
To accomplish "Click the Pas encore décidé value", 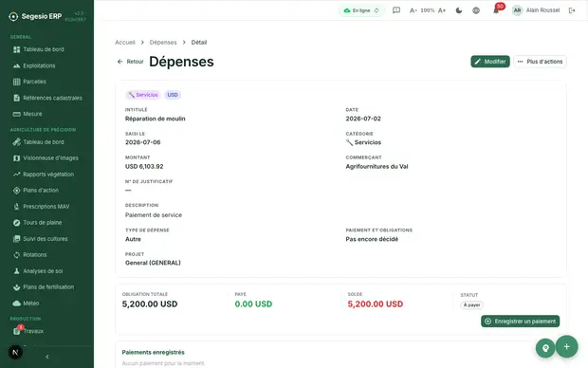I will 372,239.
